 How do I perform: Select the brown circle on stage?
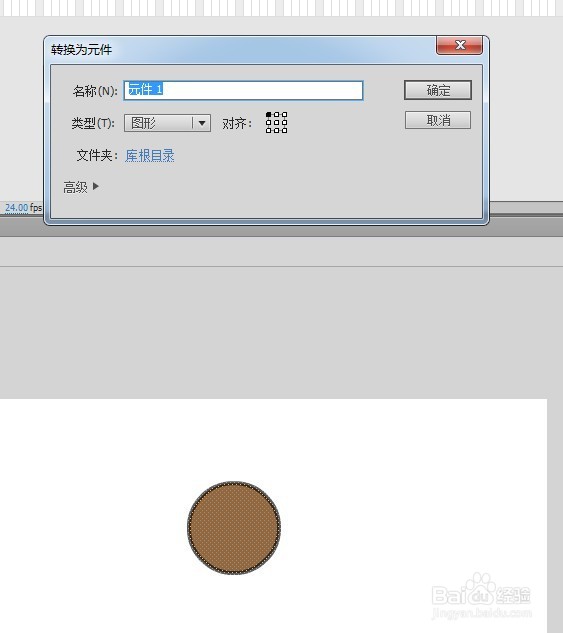(234, 527)
